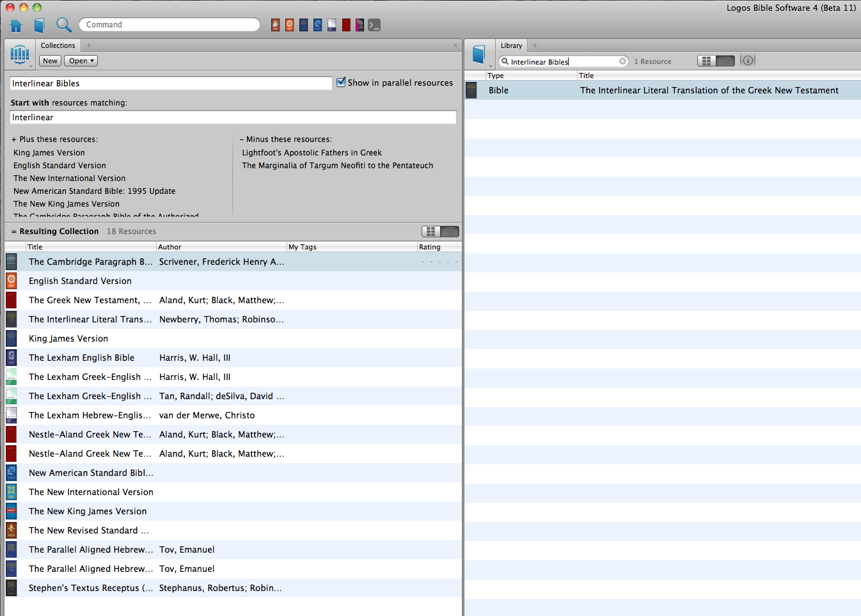Add a new tab beside Collections
This screenshot has height=616, width=861.
pos(88,45)
